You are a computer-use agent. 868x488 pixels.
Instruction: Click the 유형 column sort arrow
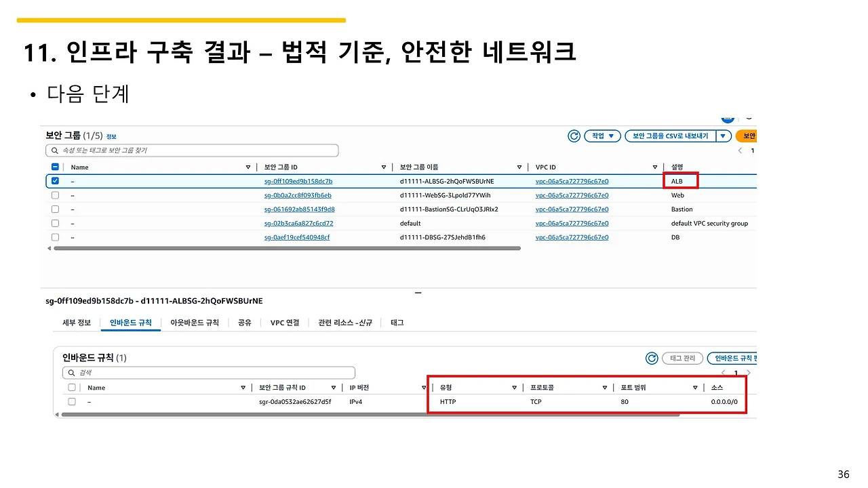pyautogui.click(x=515, y=387)
